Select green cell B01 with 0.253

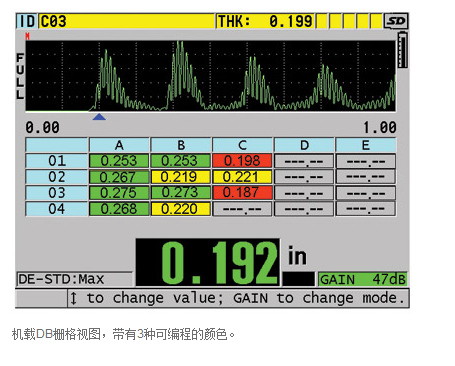point(181,161)
